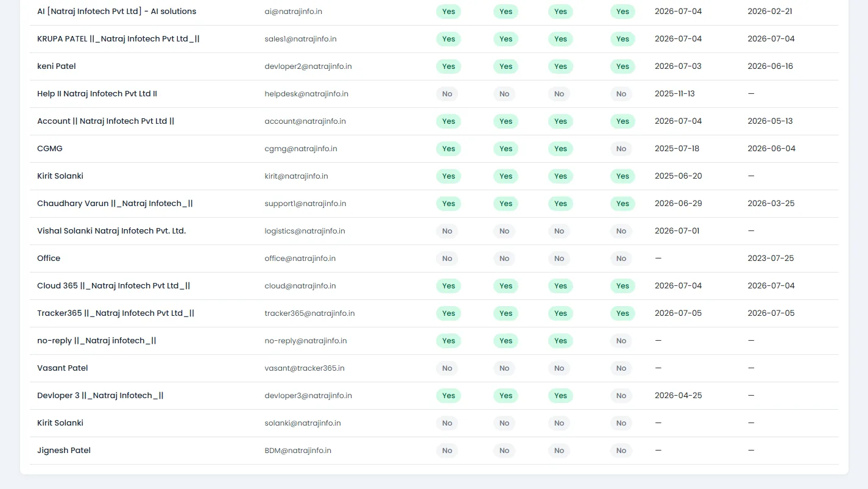Click the 'cgmg@natrajinfo.in' email

pos(301,149)
